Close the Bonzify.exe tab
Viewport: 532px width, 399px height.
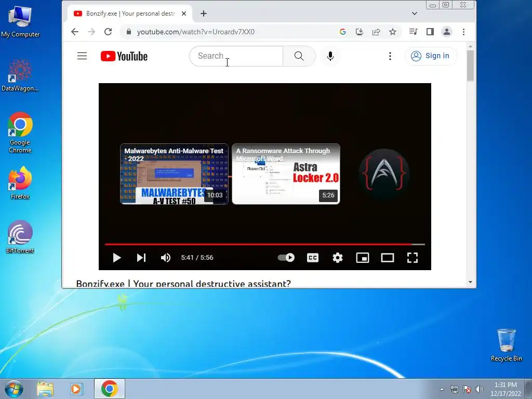(184, 14)
